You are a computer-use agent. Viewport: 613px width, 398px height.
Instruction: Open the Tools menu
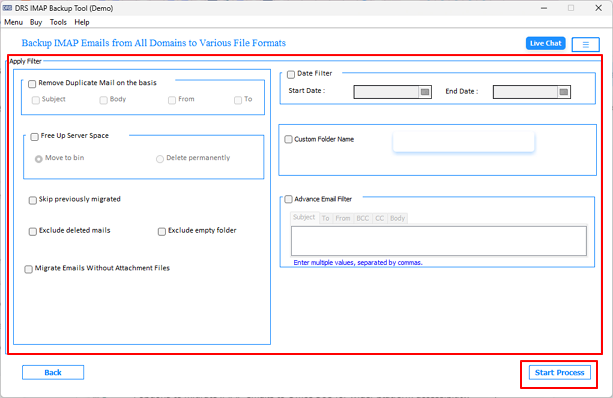58,22
